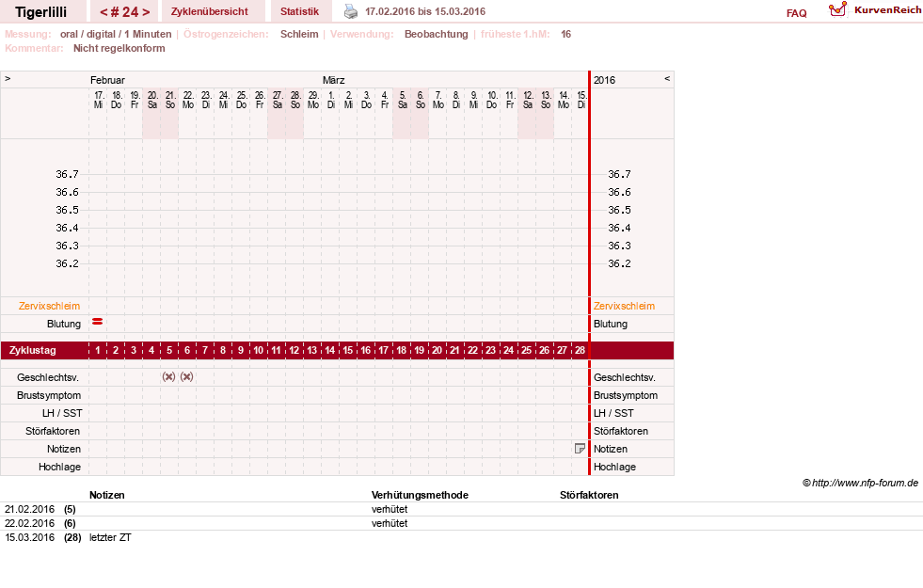923x588 pixels.
Task: Click the date range 17.02.2016 bis 15.03.2016
Action: click(425, 11)
